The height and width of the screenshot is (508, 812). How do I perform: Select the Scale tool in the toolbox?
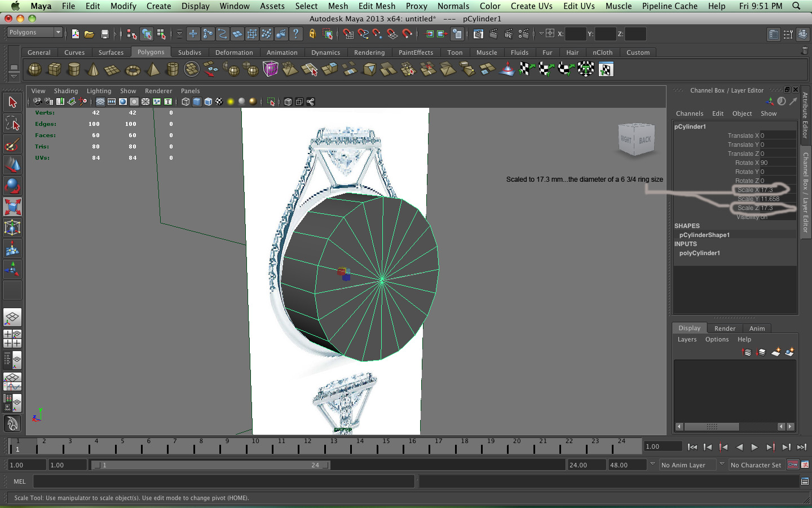pyautogui.click(x=12, y=207)
